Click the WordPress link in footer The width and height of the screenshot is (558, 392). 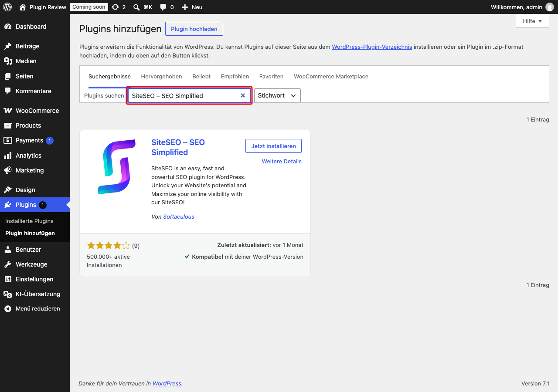[167, 383]
